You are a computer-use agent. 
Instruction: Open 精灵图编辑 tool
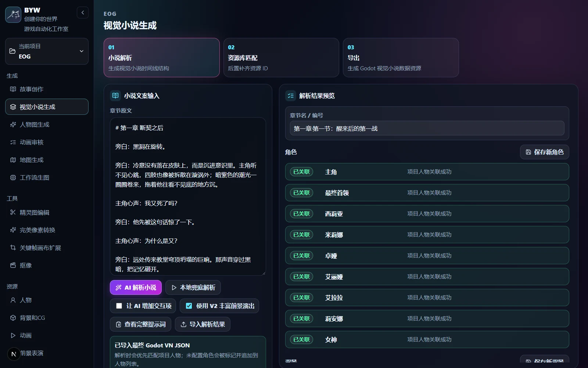(x=47, y=212)
